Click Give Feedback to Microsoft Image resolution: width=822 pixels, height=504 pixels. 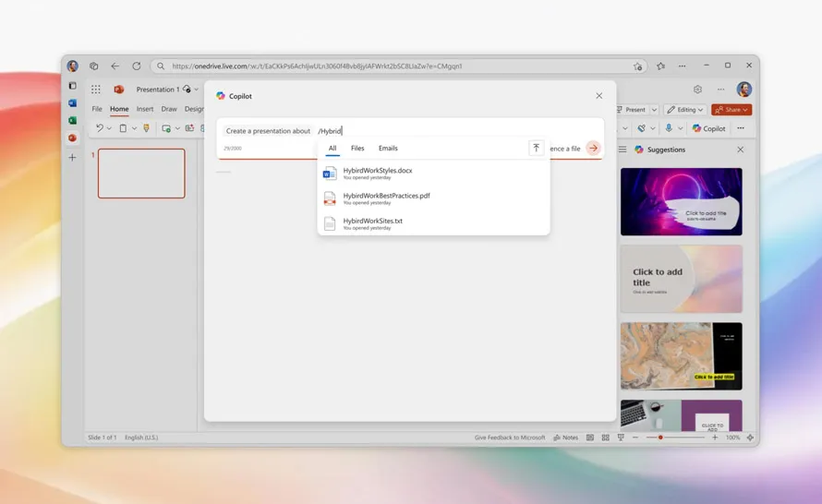point(510,438)
